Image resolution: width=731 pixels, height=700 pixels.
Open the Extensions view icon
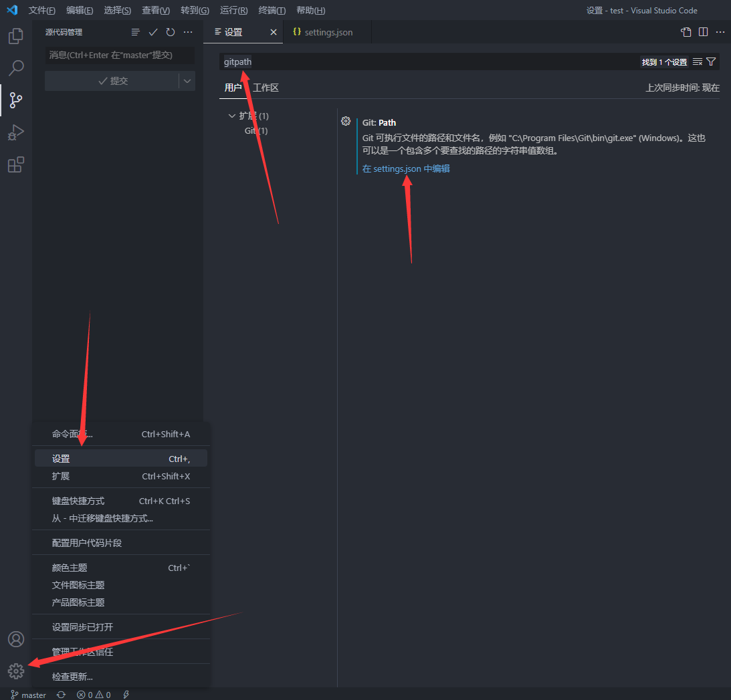tap(16, 164)
